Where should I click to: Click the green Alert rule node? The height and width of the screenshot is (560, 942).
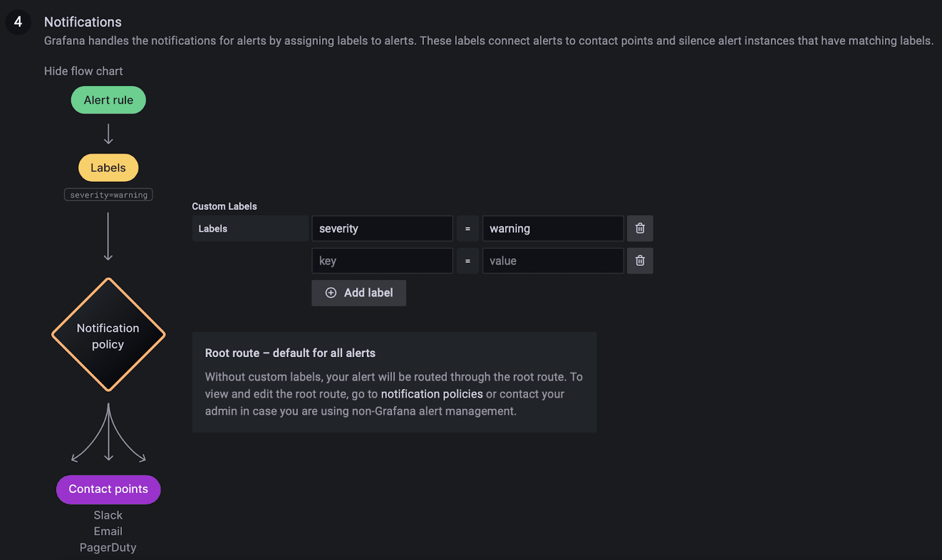click(108, 100)
